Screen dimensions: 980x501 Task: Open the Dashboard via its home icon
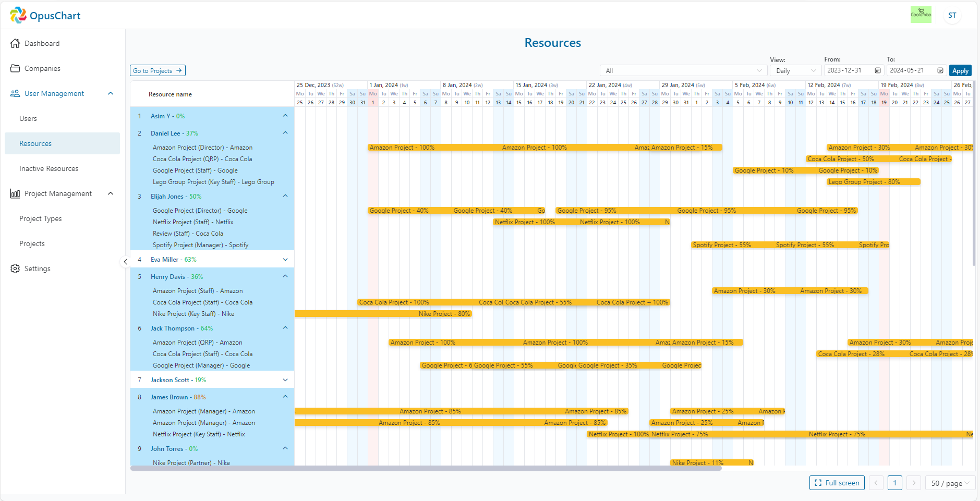(15, 43)
